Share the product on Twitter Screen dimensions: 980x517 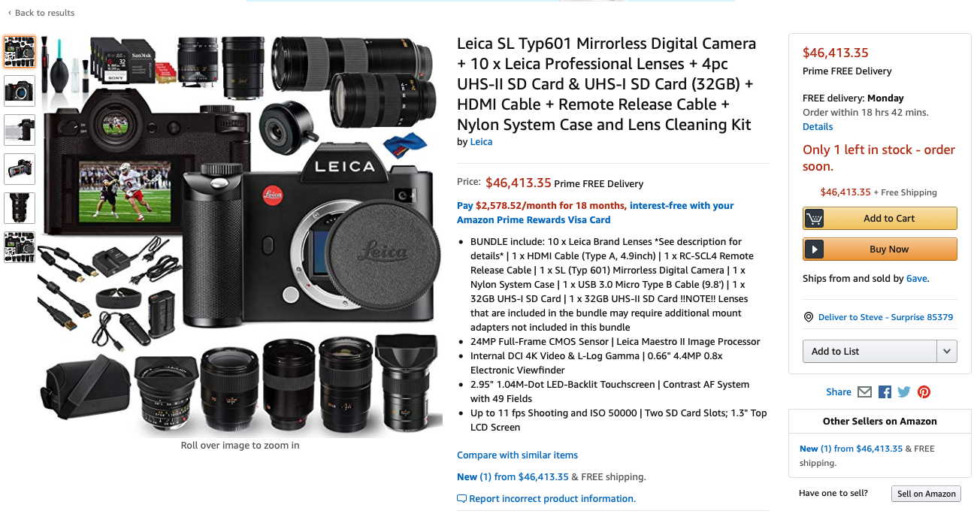click(904, 392)
